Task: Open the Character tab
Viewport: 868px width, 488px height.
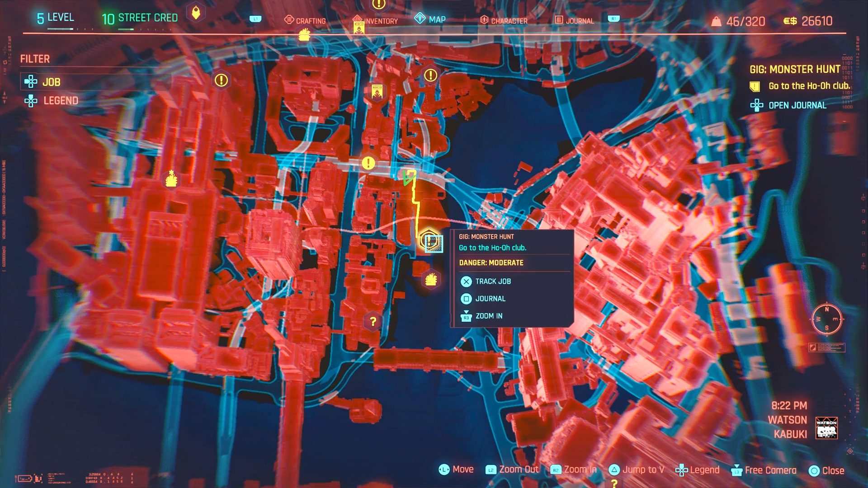Action: click(504, 21)
